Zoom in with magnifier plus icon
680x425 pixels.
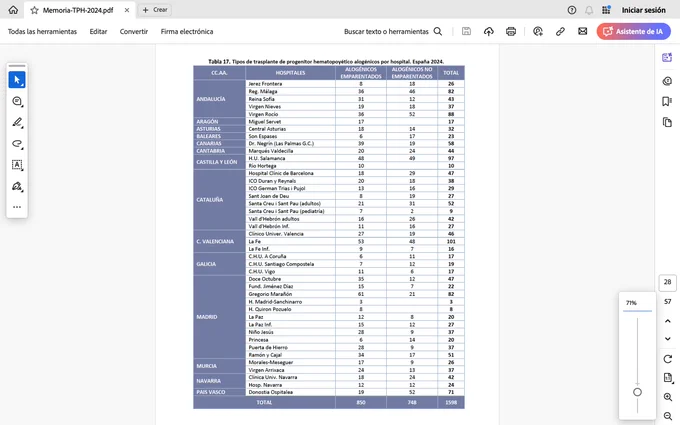(667, 397)
